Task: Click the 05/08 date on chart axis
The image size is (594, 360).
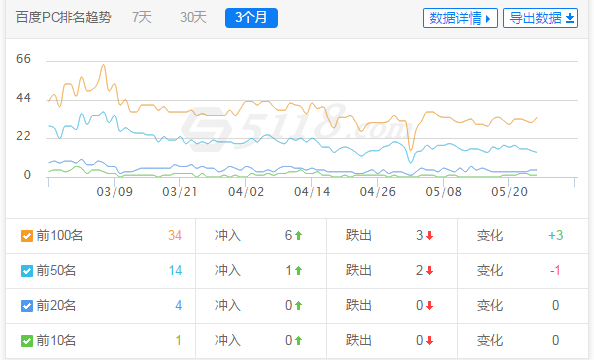Action: pos(444,192)
